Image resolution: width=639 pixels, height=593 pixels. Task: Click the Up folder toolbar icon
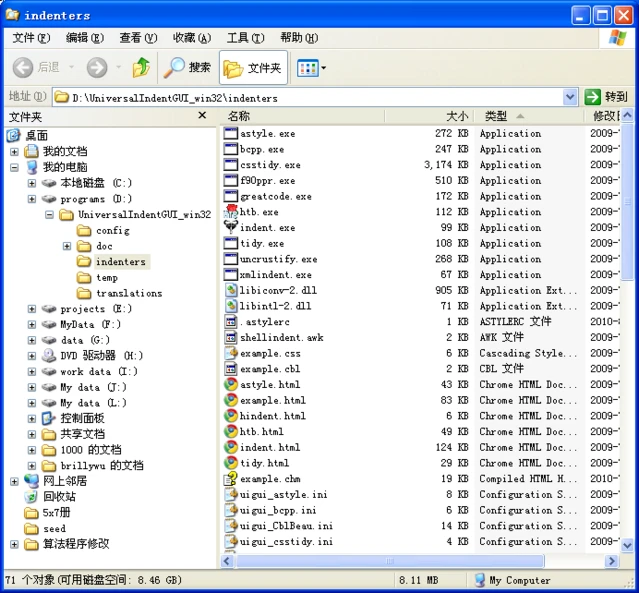tap(141, 67)
